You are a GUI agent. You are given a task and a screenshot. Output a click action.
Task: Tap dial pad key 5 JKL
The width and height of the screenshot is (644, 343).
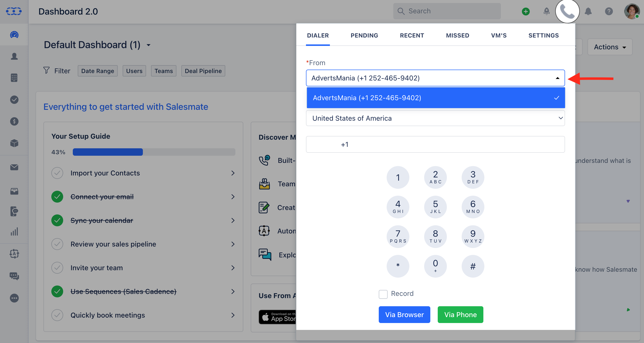pos(435,207)
